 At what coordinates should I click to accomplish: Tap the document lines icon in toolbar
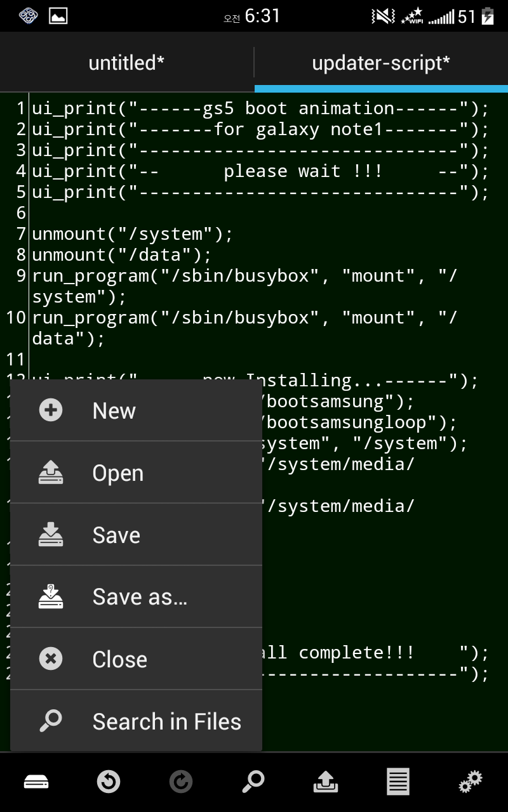(398, 782)
